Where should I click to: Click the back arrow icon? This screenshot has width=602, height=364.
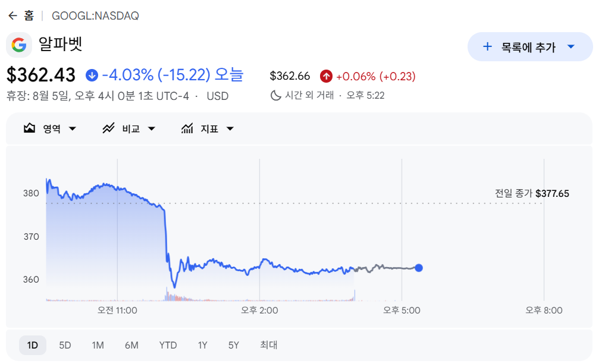point(12,15)
